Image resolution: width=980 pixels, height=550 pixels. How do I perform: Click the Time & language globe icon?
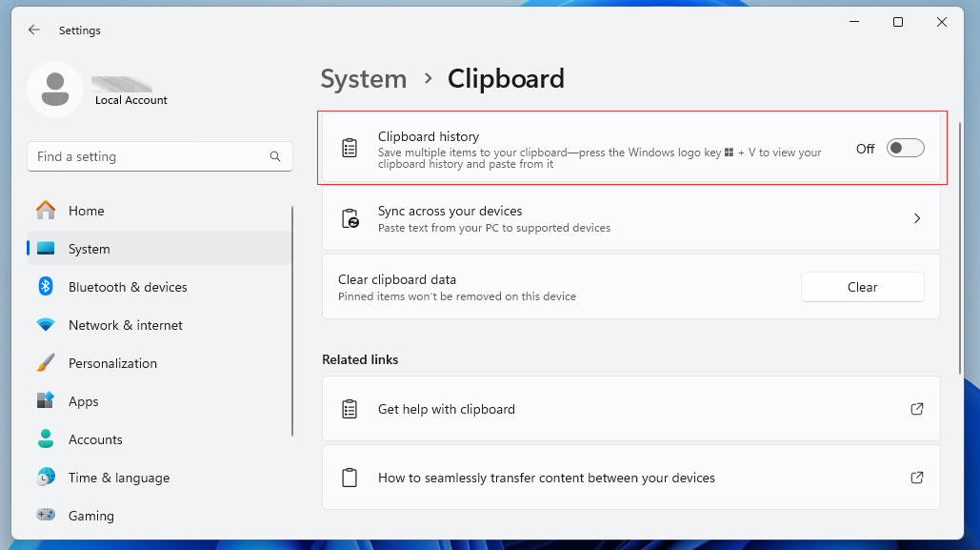(46, 478)
